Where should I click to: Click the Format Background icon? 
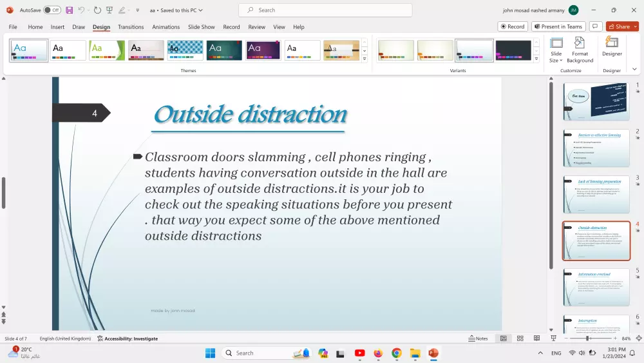point(580,50)
